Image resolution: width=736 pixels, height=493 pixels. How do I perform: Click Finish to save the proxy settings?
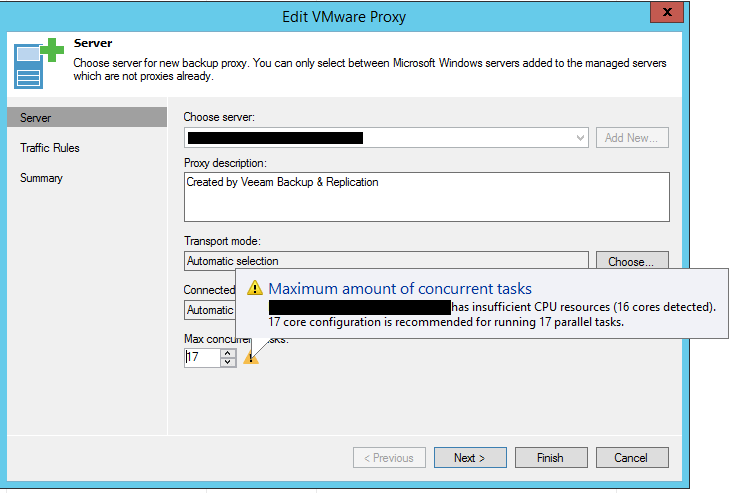551,457
